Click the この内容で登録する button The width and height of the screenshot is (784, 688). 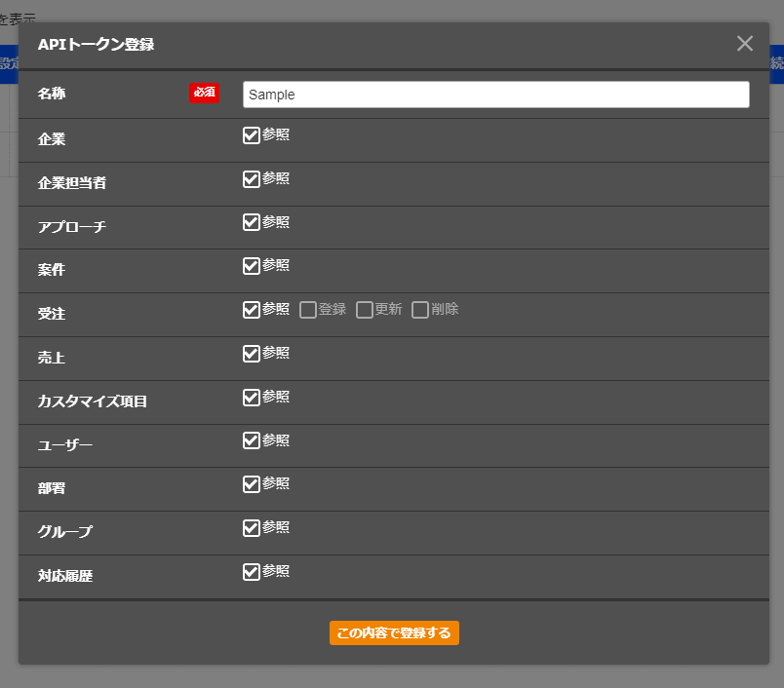(394, 632)
